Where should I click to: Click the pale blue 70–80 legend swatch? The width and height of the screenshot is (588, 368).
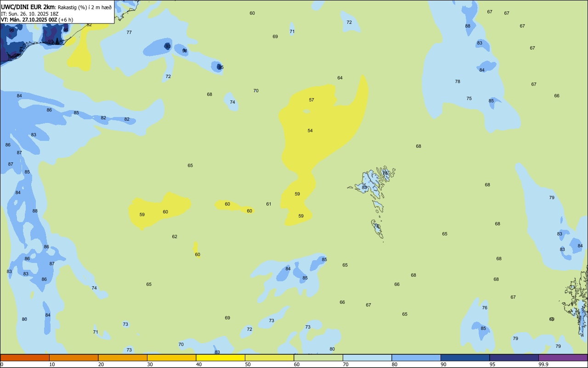coord(367,357)
